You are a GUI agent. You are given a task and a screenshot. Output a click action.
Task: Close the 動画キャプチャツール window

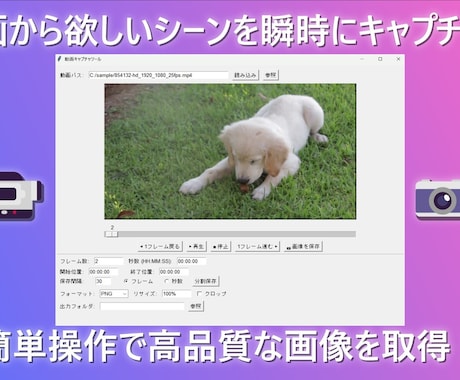398,59
